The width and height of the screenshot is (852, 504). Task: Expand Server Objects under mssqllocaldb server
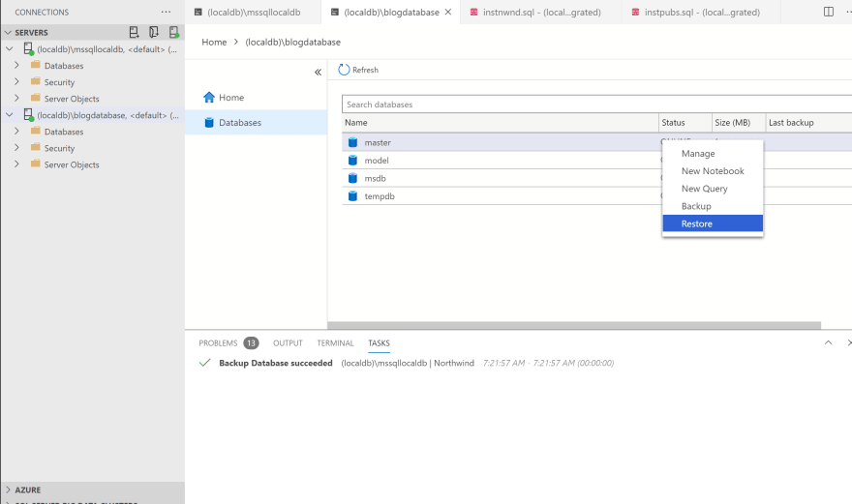pos(16,99)
